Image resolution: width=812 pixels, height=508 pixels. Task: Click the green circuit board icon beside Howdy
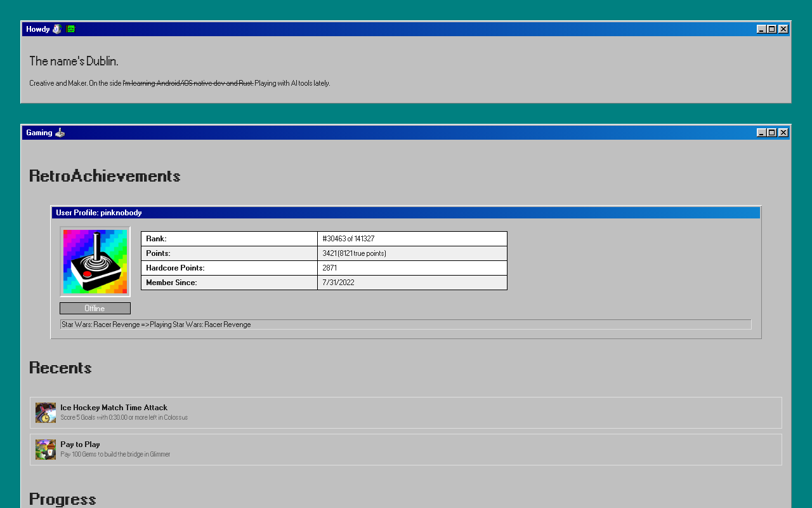click(x=70, y=29)
